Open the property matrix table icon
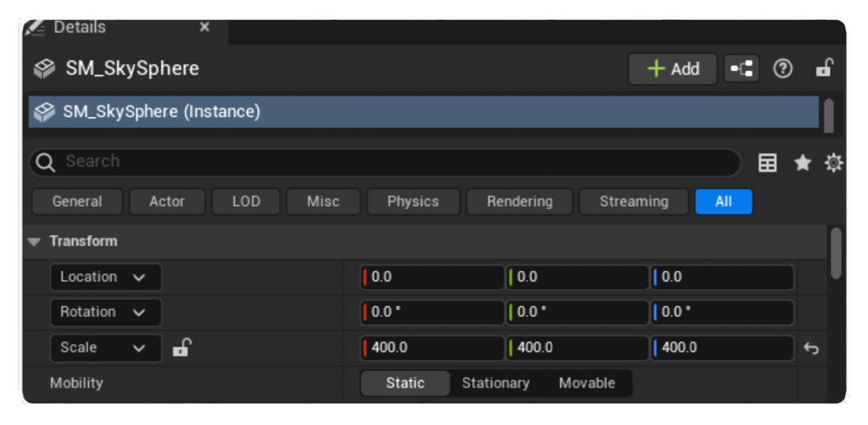This screenshot has height=425, width=868. point(767,163)
